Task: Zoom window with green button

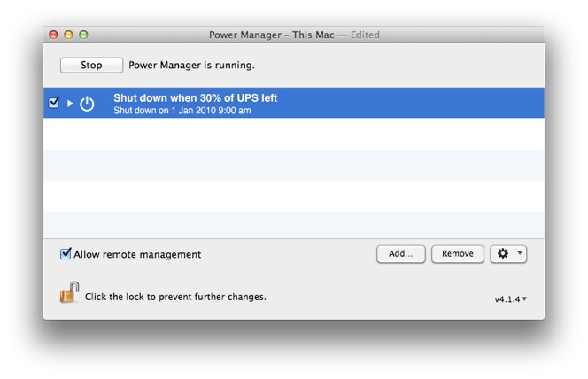Action: (83, 35)
